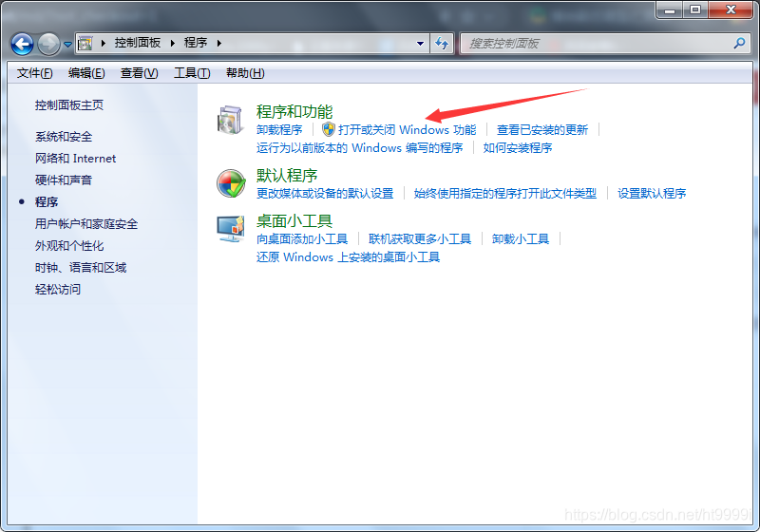Click the 程序和功能 software box icon
Screen dimensions: 760x532
[x=230, y=120]
